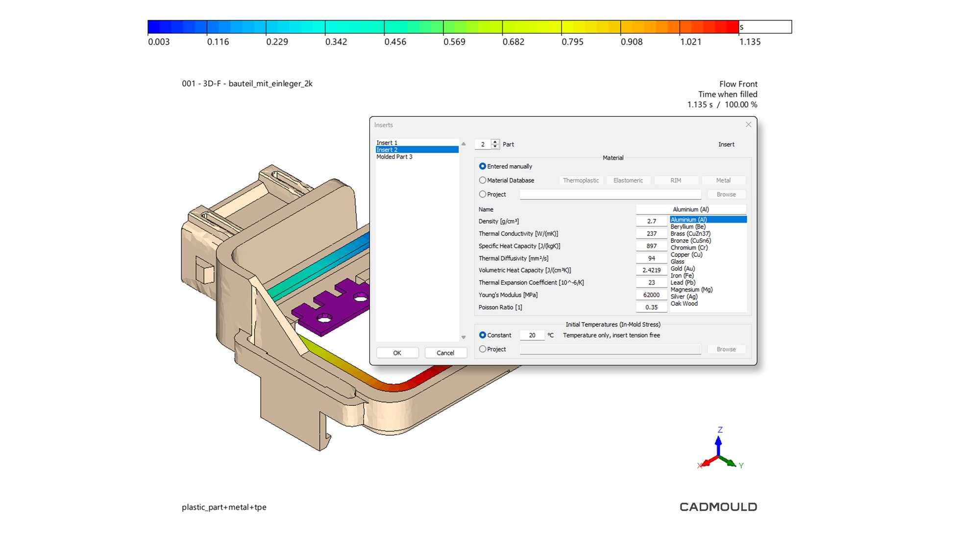Pick Copper (Cu) from material list
The height and width of the screenshot is (551, 980).
click(686, 254)
